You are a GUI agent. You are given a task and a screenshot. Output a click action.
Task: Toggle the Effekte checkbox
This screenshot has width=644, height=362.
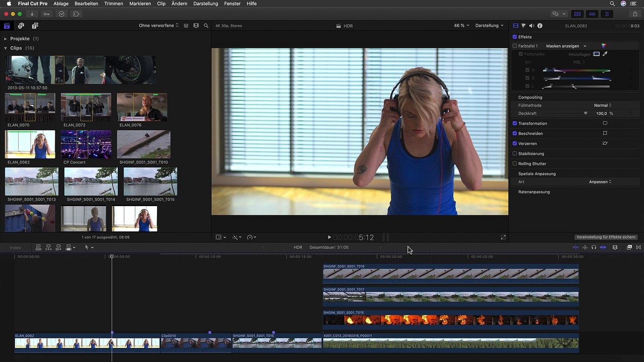click(x=515, y=37)
